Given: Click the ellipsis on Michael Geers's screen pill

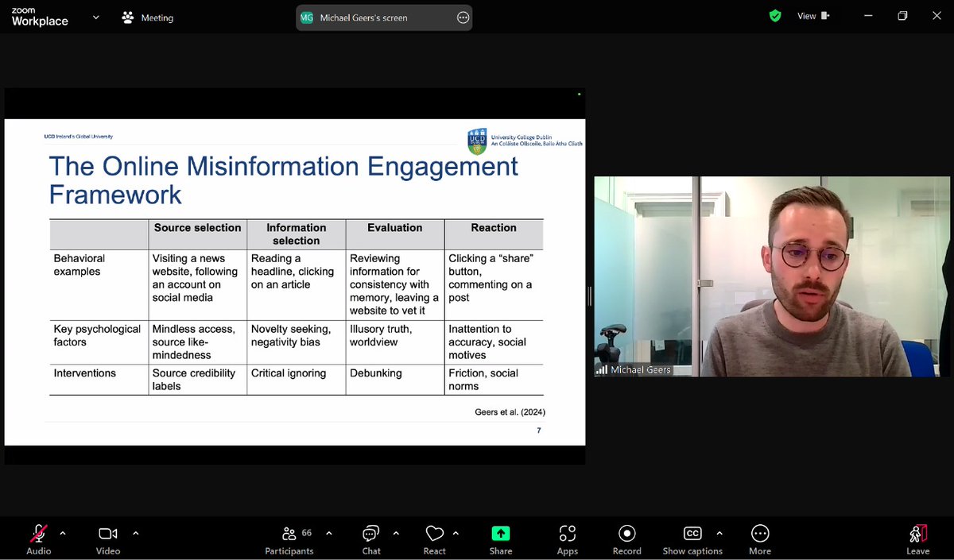Looking at the screenshot, I should tap(463, 17).
